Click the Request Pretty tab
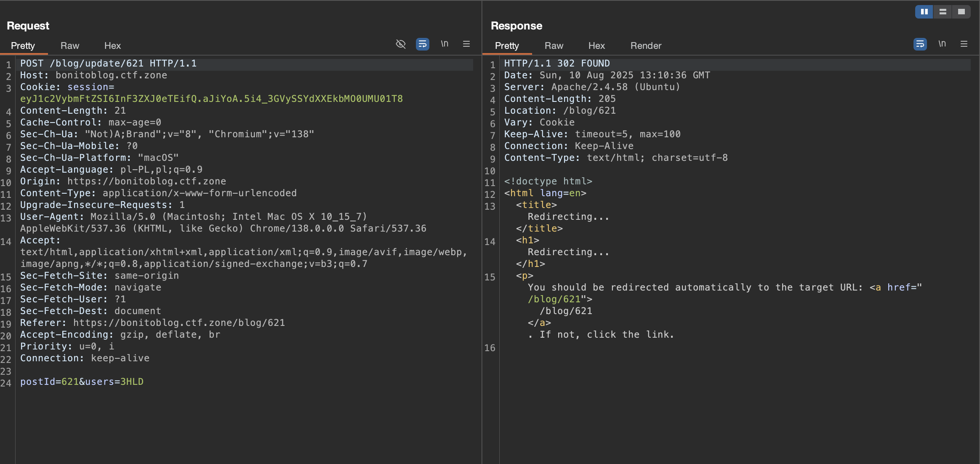 23,45
